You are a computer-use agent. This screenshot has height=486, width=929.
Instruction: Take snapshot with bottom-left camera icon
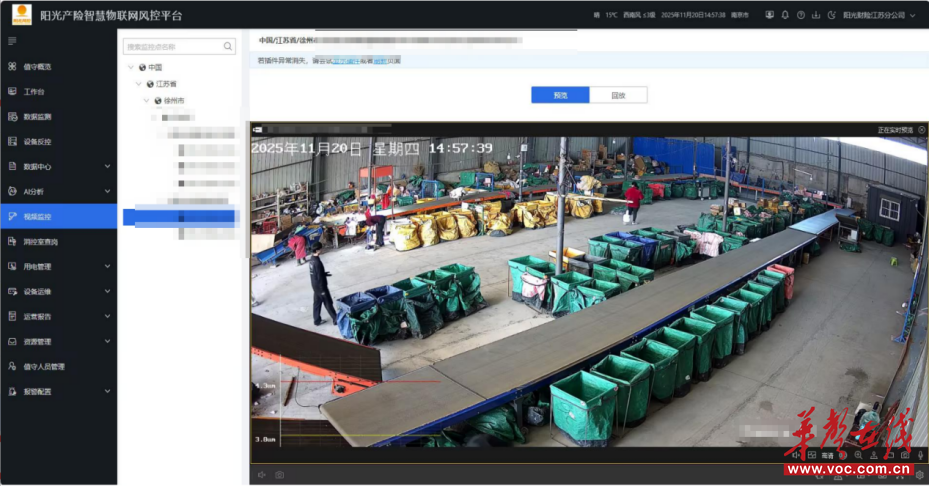pyautogui.click(x=279, y=475)
